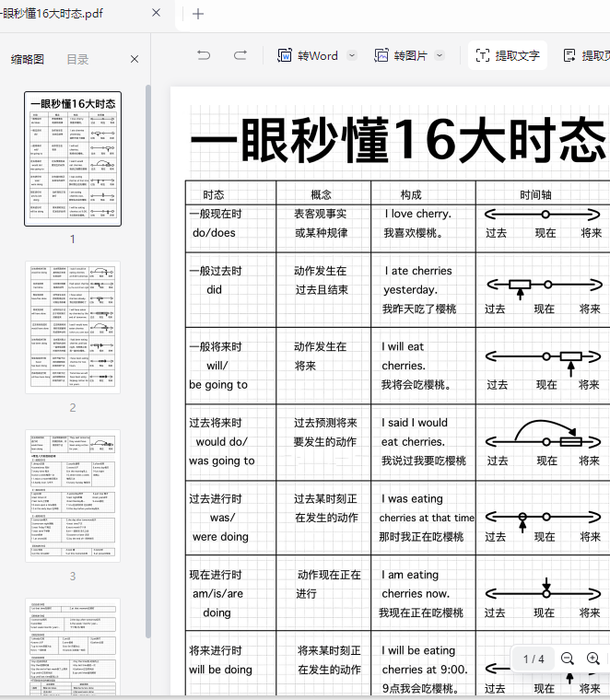610x700 pixels.
Task: Expand the 转Word dropdown arrow
Action: pos(352,55)
